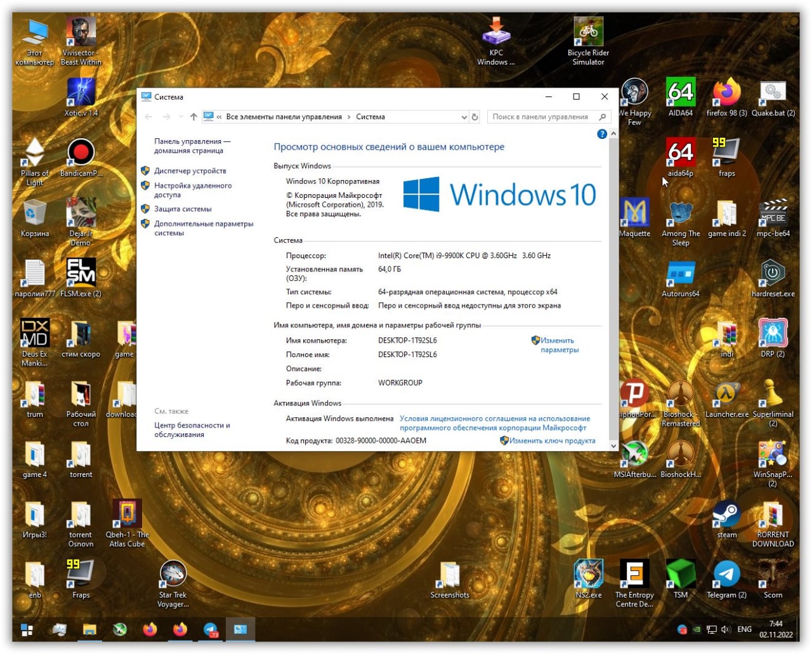
Task: Open the Корзина recycle bin
Action: 35,218
